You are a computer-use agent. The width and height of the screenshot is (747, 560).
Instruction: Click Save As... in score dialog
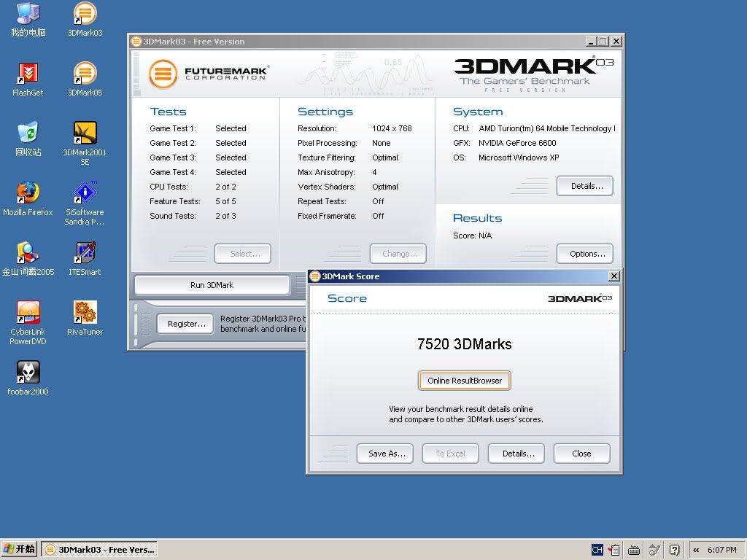pyautogui.click(x=385, y=454)
